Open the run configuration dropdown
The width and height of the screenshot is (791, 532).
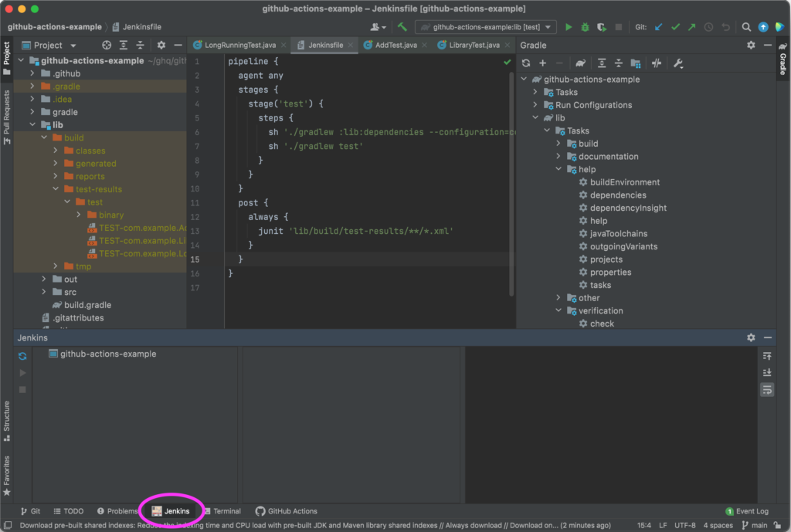(x=486, y=27)
